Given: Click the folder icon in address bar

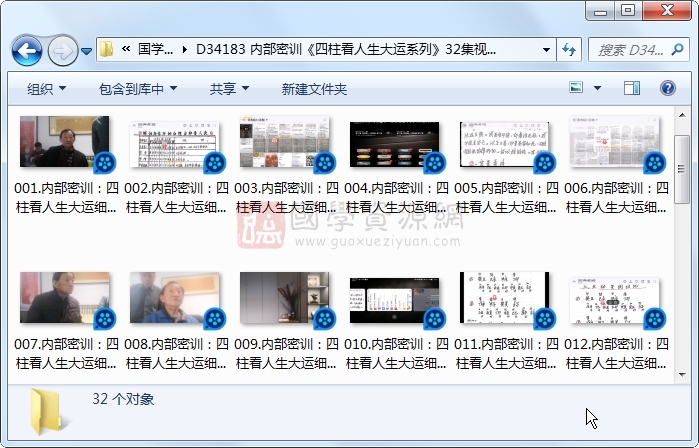Looking at the screenshot, I should click(x=106, y=49).
